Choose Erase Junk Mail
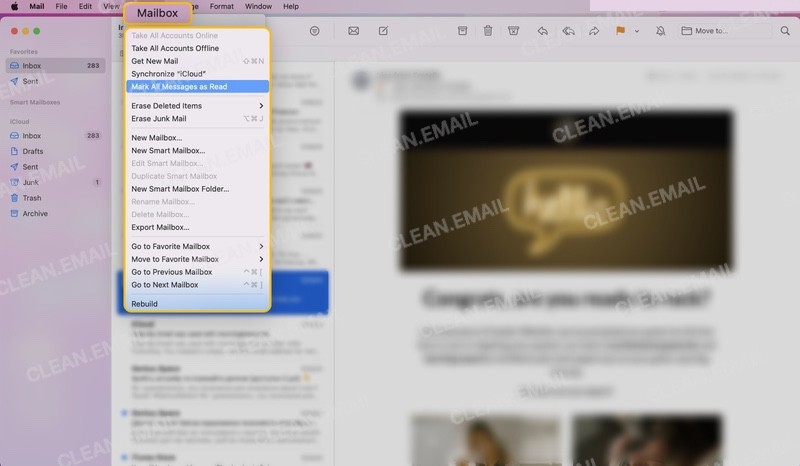Viewport: 800px width, 466px height. [x=197, y=118]
